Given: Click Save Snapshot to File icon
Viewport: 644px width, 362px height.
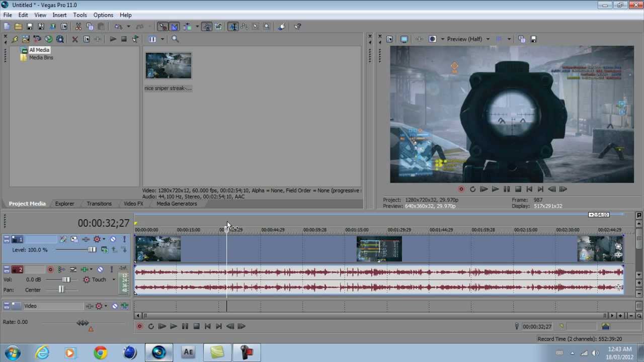Looking at the screenshot, I should (533, 39).
